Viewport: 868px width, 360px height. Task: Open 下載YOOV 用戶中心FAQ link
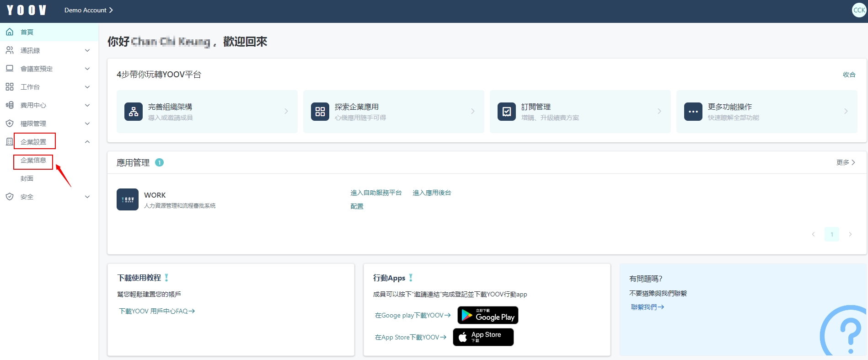point(157,311)
